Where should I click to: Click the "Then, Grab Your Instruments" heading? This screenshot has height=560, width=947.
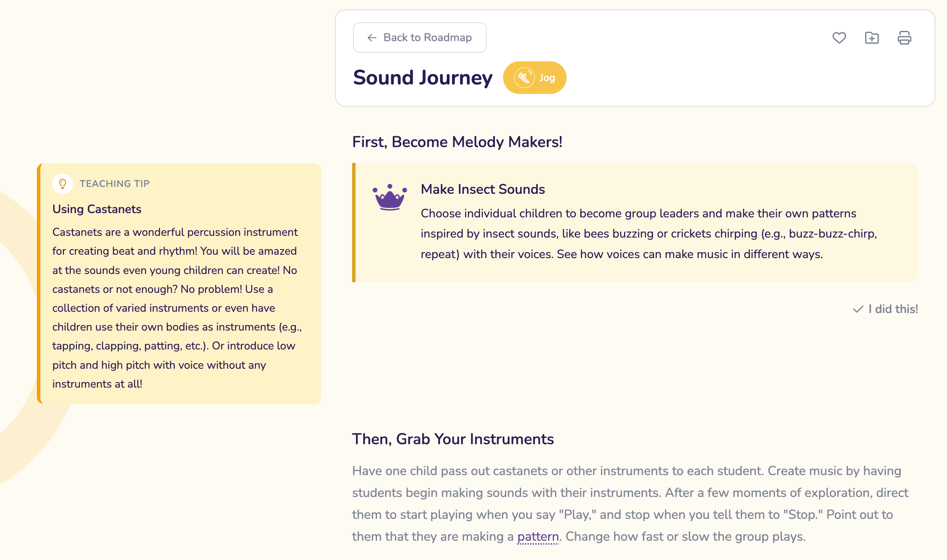point(453,439)
